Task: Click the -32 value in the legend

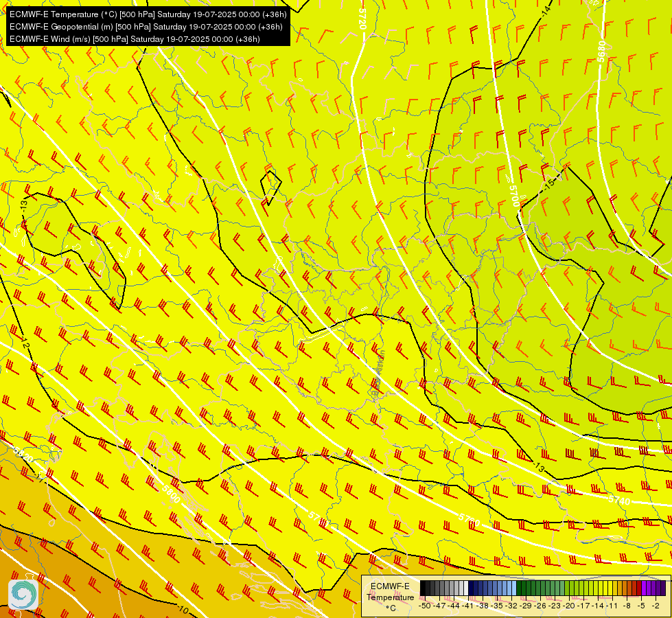Action: click(511, 606)
